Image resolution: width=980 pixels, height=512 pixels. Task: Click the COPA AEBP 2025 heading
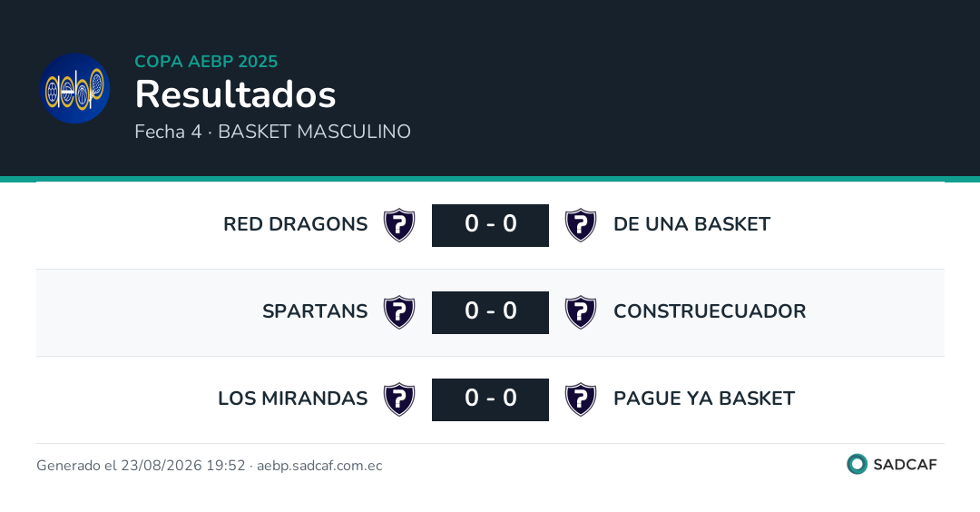pos(206,61)
